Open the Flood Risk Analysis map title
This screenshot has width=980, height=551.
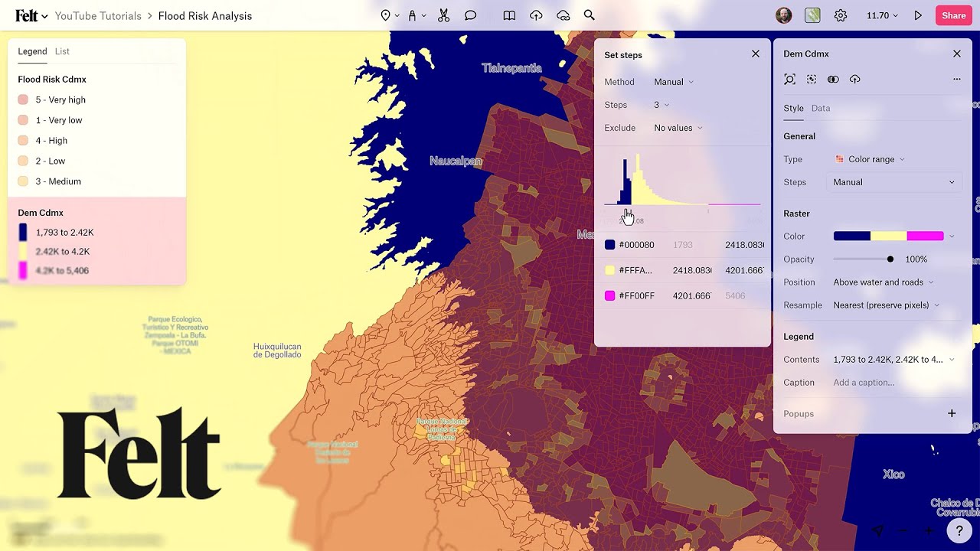point(205,16)
